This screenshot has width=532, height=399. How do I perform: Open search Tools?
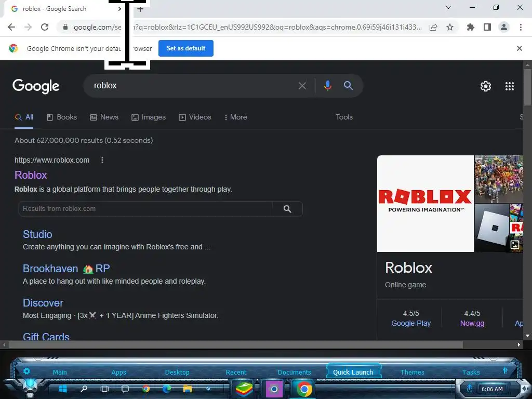[x=344, y=117]
